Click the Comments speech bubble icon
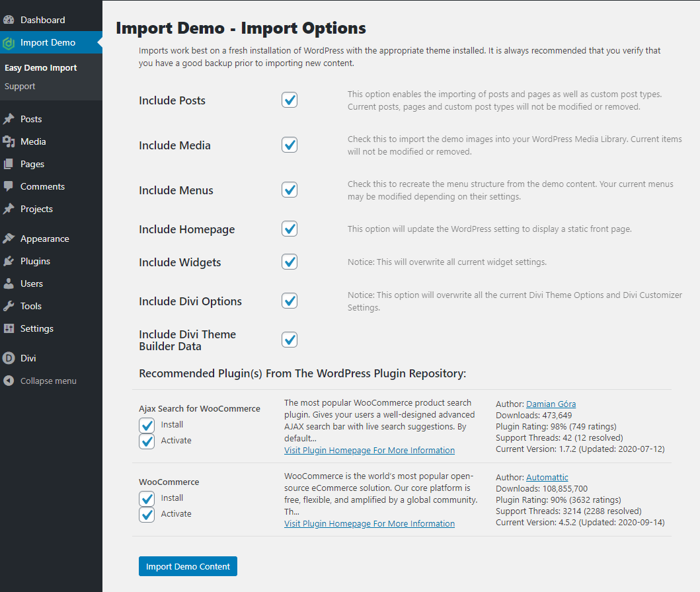Screen dimensions: 700x592 [x=9, y=186]
